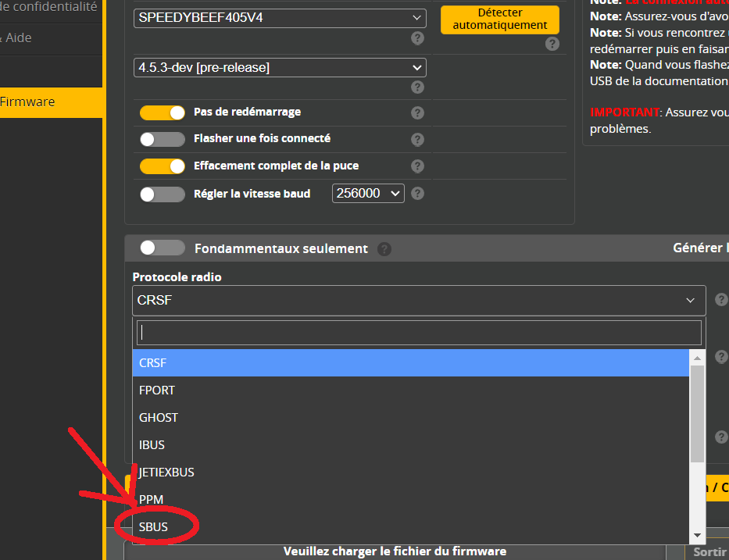Click help icon under Détecter automatiquement button
Viewport: 729px width, 560px height.
coord(552,44)
